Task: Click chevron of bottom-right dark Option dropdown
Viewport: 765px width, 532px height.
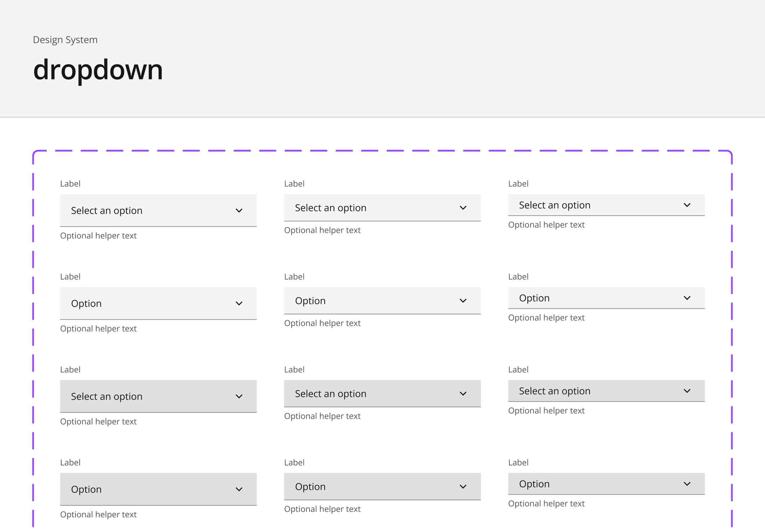Action: pos(687,484)
